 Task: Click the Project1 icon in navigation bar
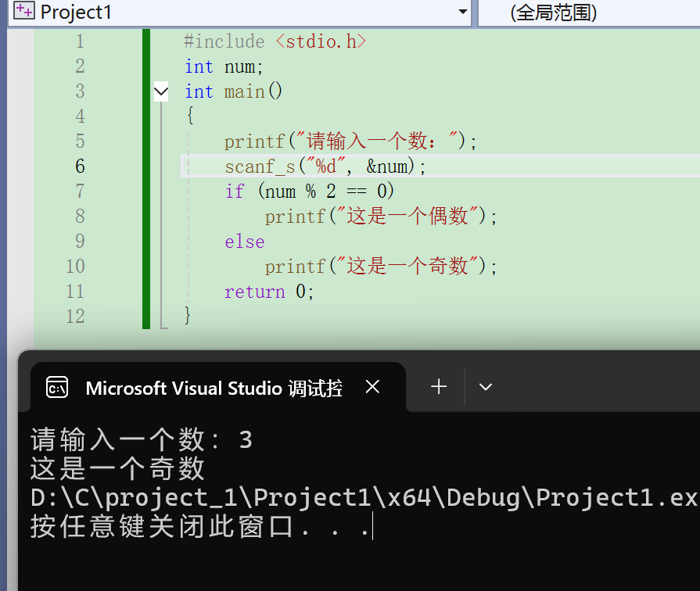(23, 12)
